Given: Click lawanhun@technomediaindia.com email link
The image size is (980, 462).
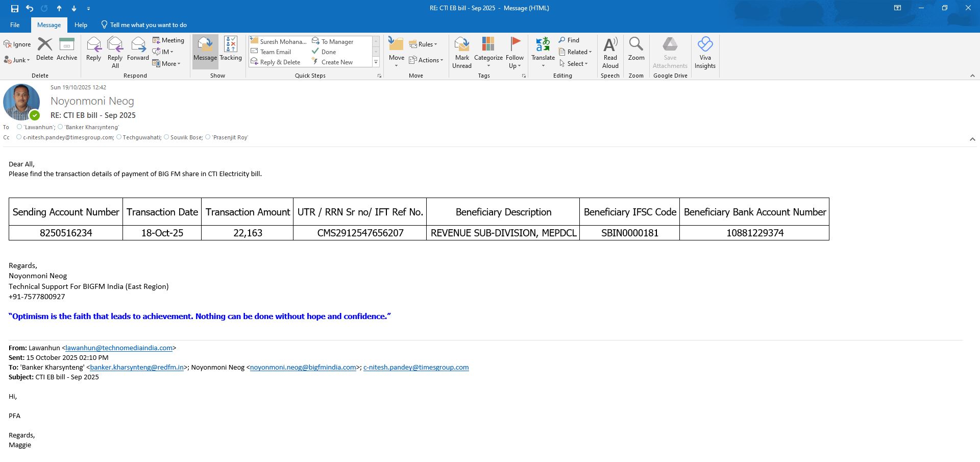Looking at the screenshot, I should pyautogui.click(x=119, y=348).
